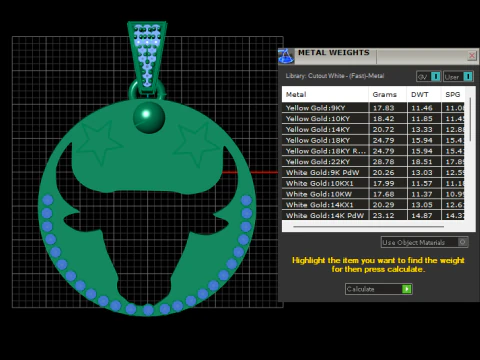Viewport: 480px width, 360px height.
Task: Select the green sphere on the pendant
Action: click(149, 118)
